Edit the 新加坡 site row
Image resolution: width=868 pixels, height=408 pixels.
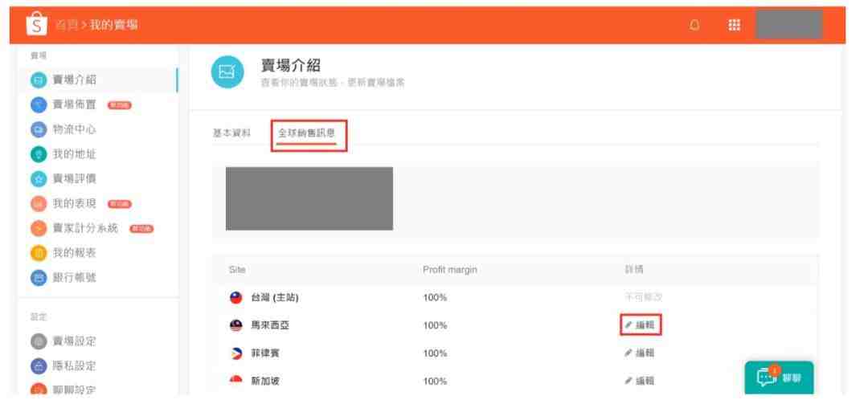pyautogui.click(x=640, y=381)
